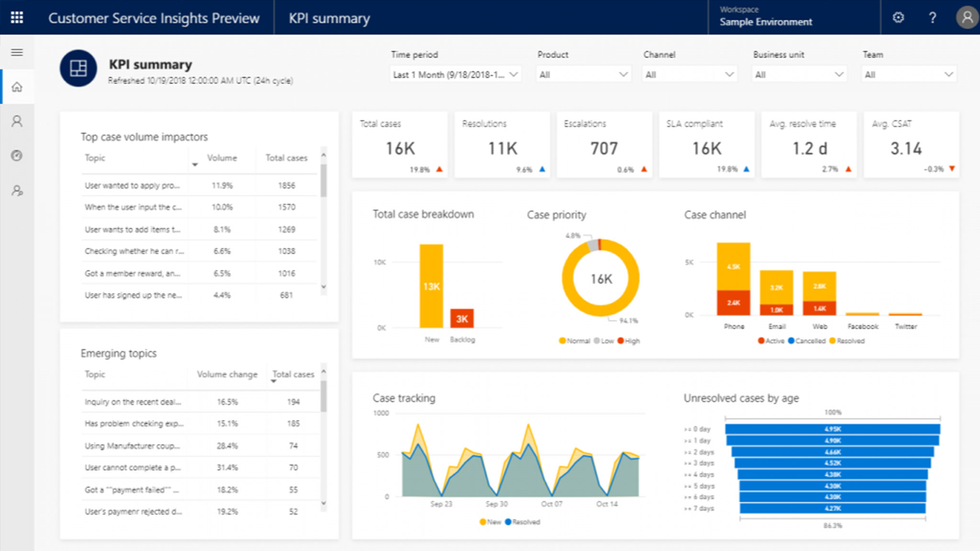Open the gauge dashboard sidebar icon

point(17,155)
